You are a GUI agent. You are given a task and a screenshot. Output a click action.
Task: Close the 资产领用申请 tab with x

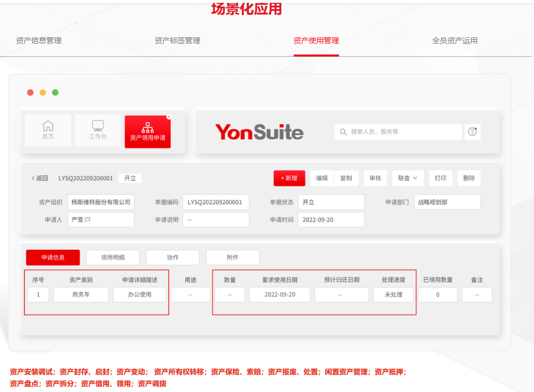169,117
